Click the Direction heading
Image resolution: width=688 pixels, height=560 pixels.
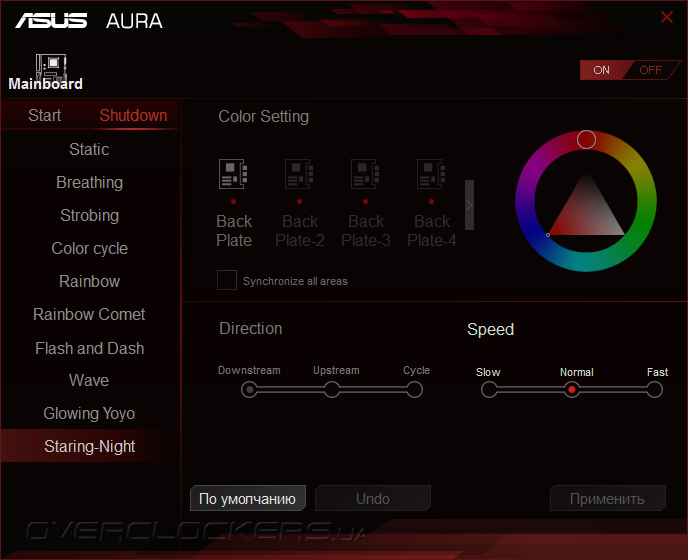[251, 329]
